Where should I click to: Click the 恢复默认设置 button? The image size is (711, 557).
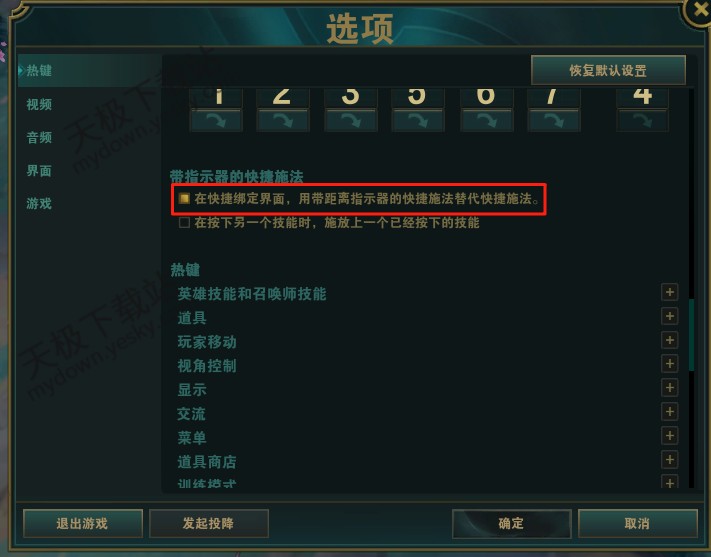(x=608, y=70)
